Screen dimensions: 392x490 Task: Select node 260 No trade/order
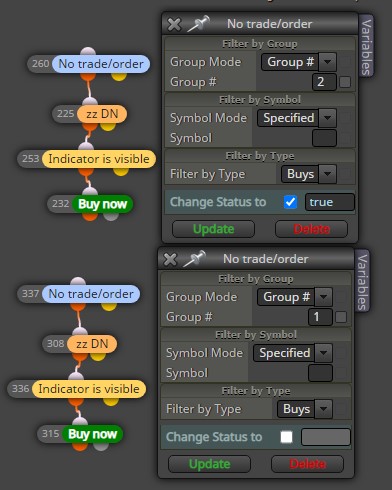pos(101,64)
